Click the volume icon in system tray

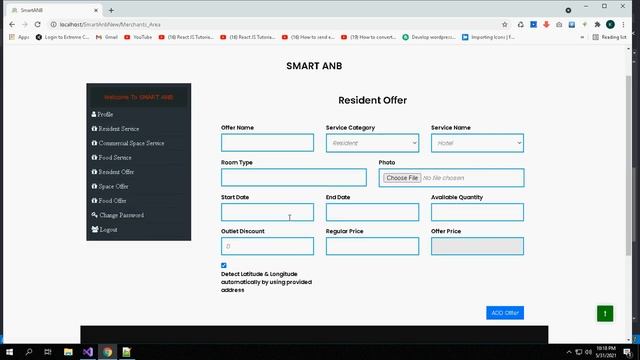pyautogui.click(x=589, y=352)
